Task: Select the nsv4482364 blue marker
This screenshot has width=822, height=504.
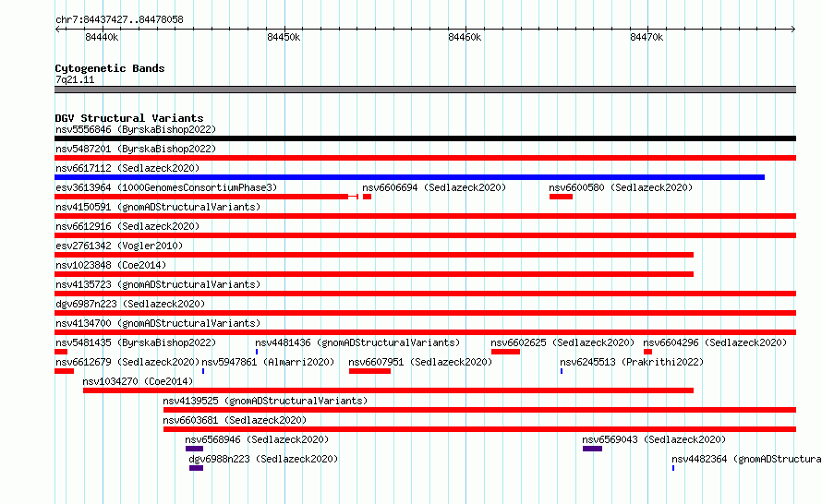Action: click(x=673, y=468)
